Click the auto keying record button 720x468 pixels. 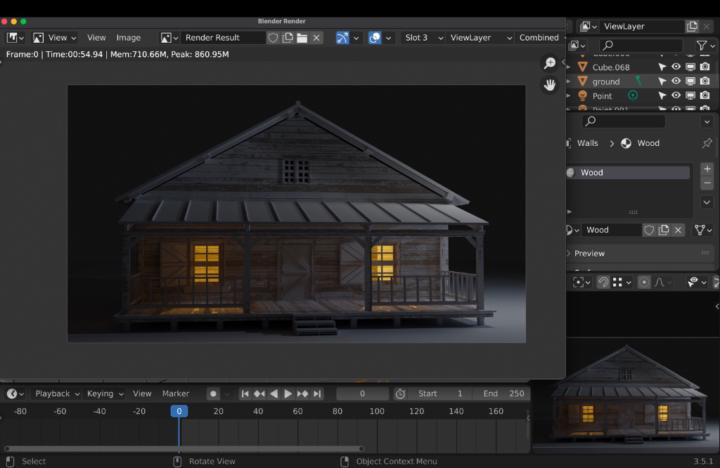pos(213,394)
